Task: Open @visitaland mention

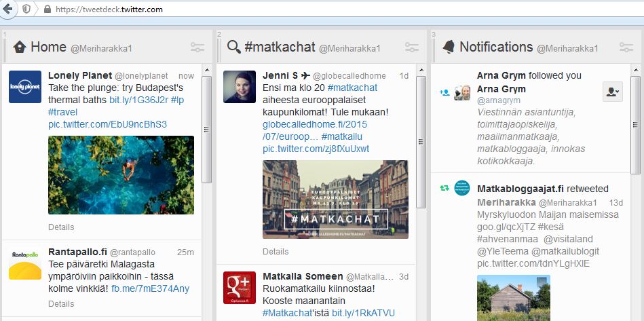Action: [569, 239]
